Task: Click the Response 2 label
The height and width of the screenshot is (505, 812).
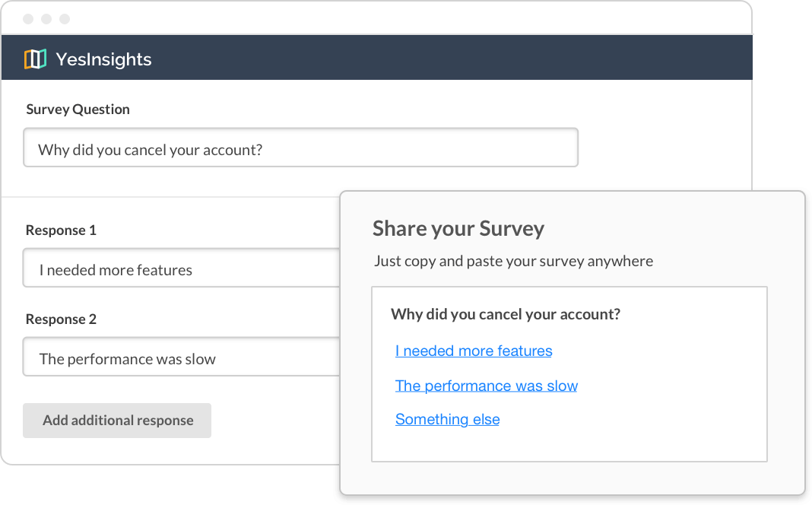Action: click(x=61, y=319)
